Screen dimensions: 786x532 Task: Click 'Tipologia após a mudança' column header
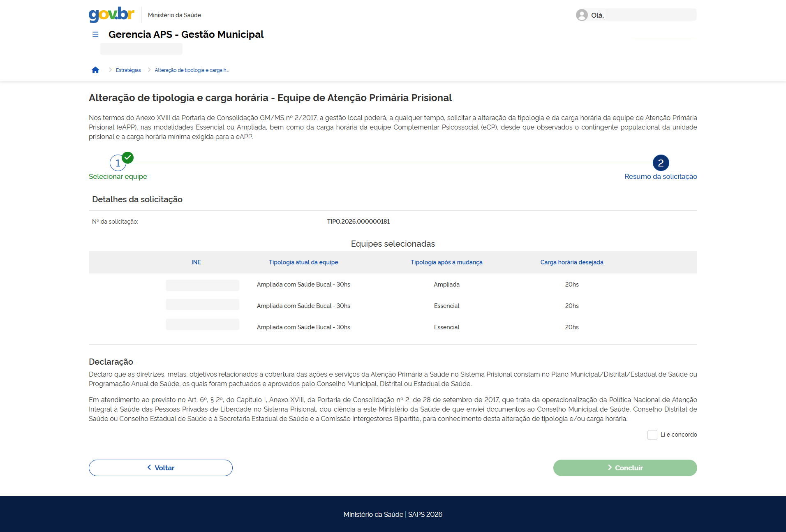pos(446,262)
